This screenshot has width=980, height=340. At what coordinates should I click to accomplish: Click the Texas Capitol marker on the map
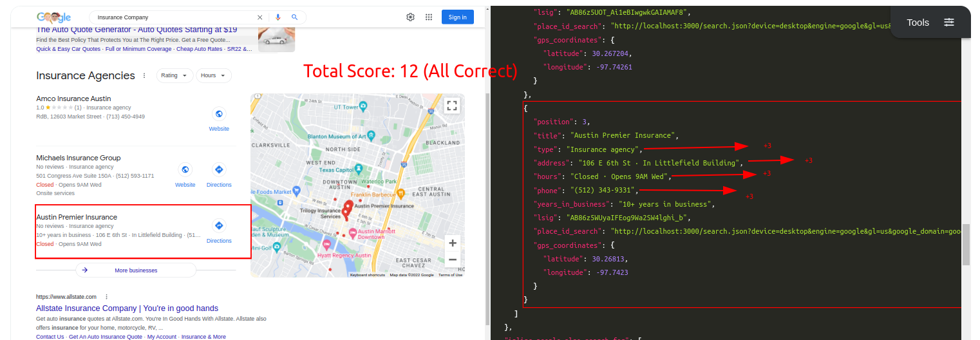click(357, 169)
